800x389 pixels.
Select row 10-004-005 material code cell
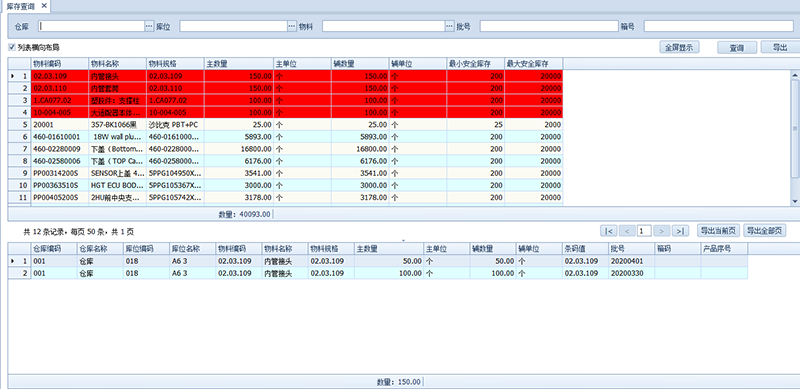coord(60,112)
